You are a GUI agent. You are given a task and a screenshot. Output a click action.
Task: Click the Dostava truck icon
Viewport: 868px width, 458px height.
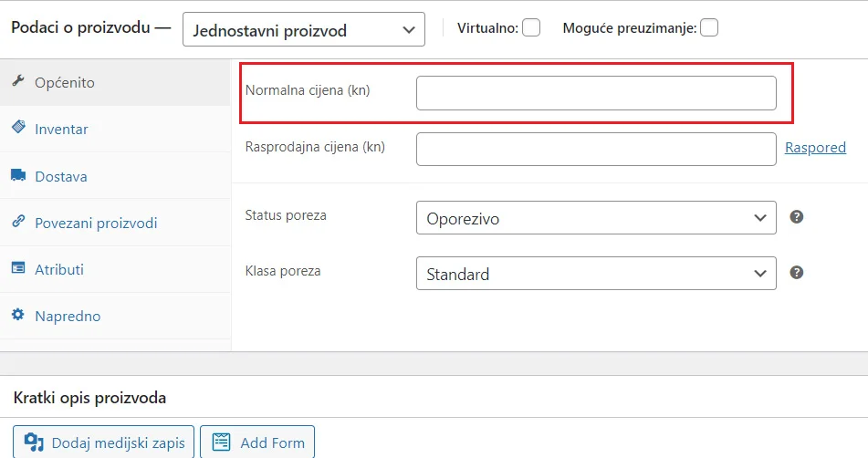click(x=18, y=175)
